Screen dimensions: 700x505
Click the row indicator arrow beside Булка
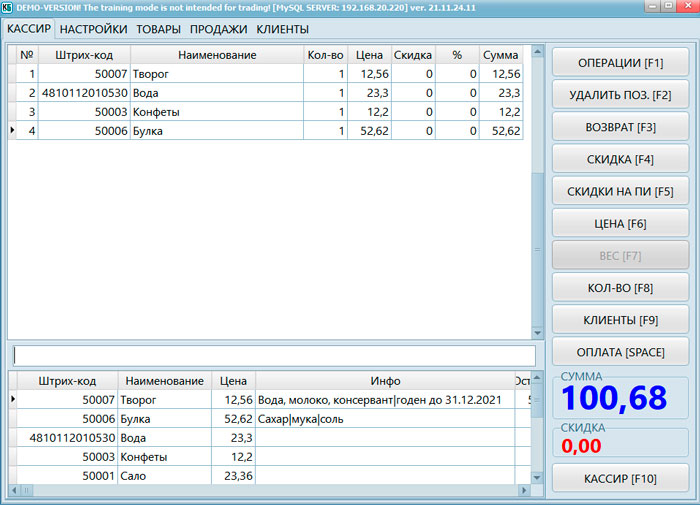coord(12,130)
